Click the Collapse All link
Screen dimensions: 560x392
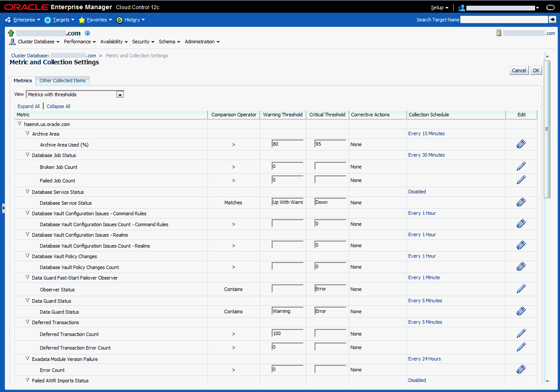(58, 106)
